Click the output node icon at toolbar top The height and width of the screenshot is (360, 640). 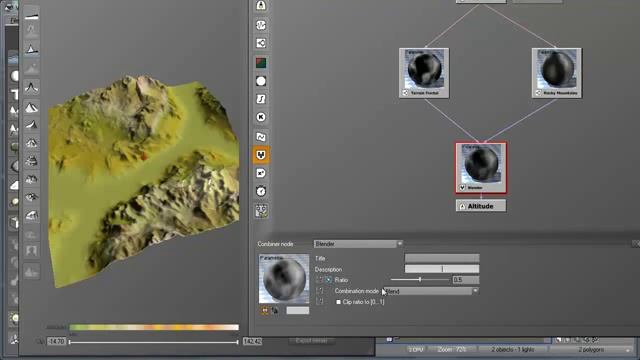pyautogui.click(x=261, y=6)
